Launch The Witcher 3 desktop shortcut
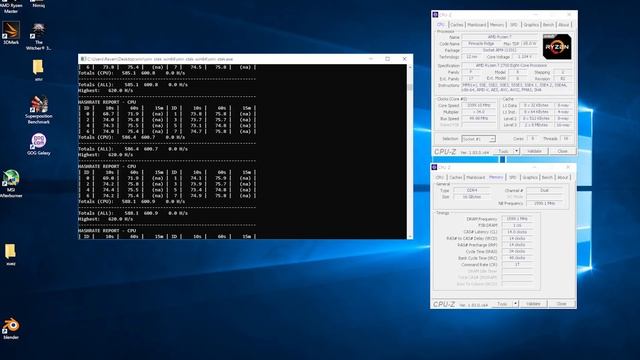This screenshot has height=360, width=640. pos(39,37)
